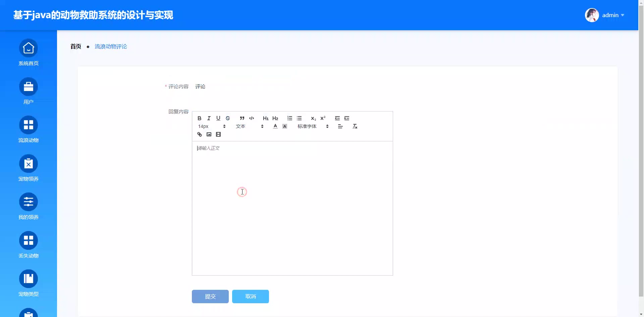This screenshot has height=317, width=644.
Task: Submit the reply with 提交 button
Action: pyautogui.click(x=210, y=297)
